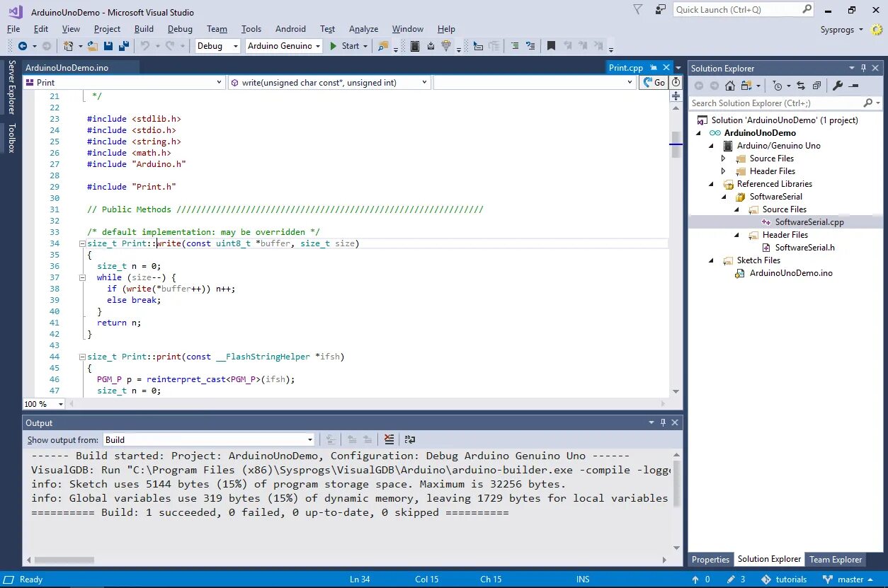The image size is (888, 588).
Task: Click the tutorials repository in status bar
Action: coord(784,580)
